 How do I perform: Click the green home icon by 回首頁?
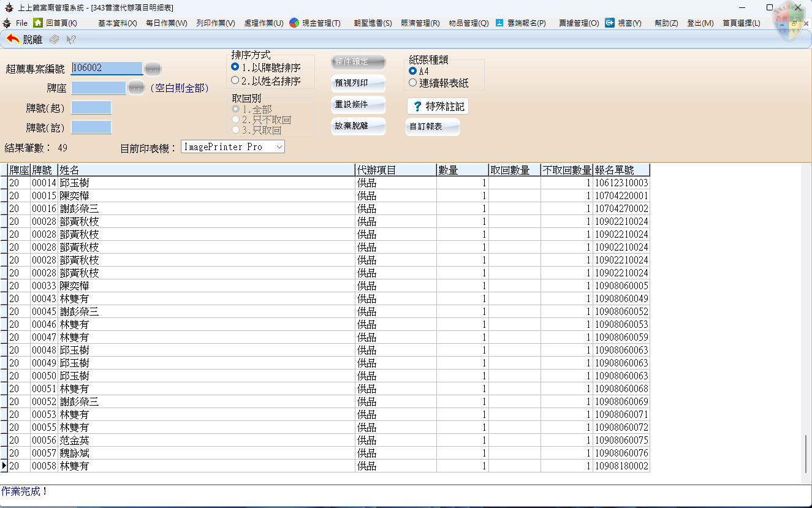(x=38, y=23)
